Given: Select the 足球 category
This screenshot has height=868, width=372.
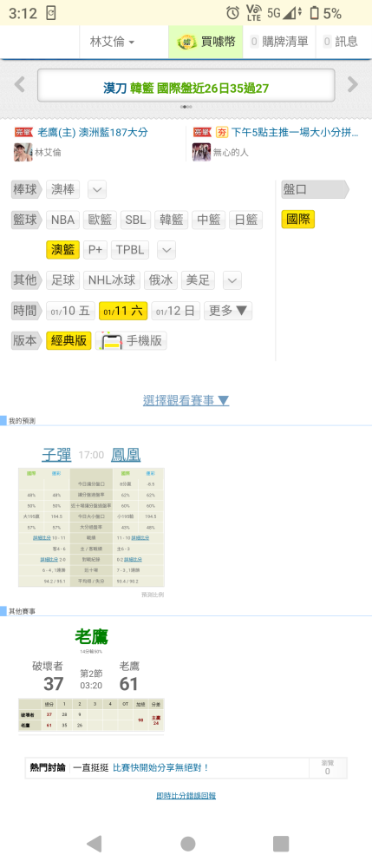Looking at the screenshot, I should click(63, 280).
